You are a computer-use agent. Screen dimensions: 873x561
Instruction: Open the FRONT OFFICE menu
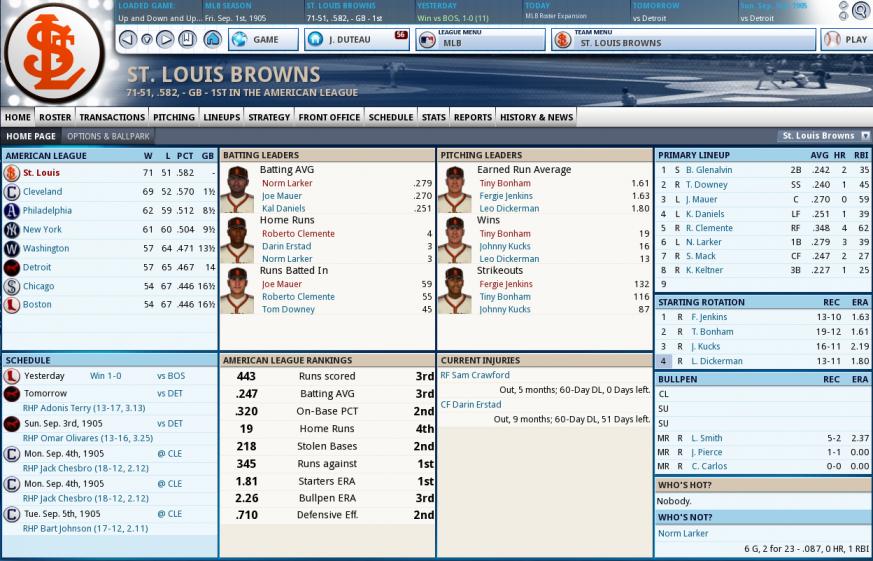(329, 117)
